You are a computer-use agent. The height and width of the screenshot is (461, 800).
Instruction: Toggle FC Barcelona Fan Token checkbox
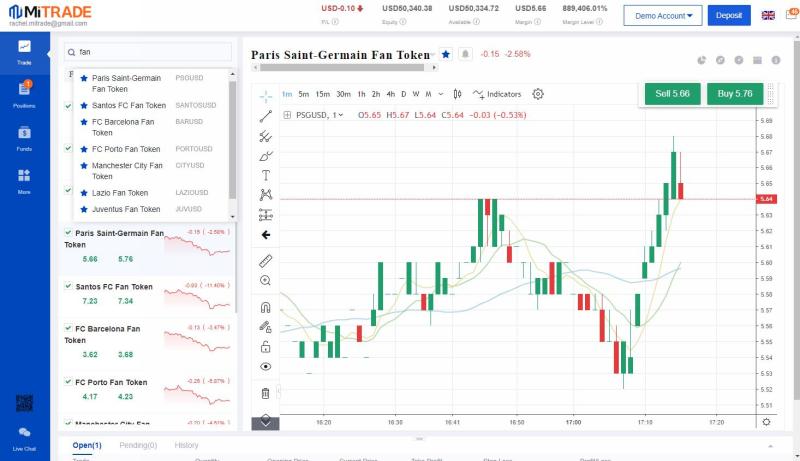(68, 328)
